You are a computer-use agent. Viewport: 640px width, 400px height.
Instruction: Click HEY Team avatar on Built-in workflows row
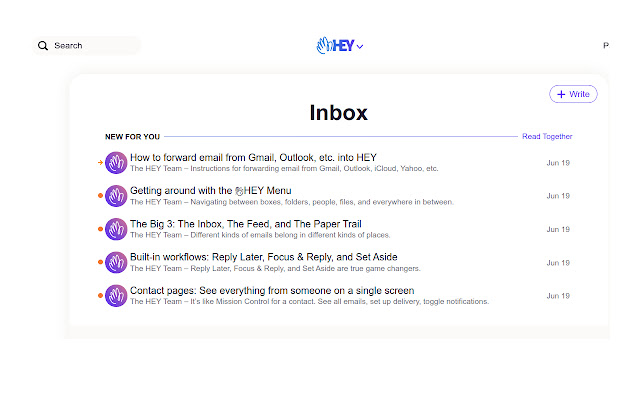116,262
